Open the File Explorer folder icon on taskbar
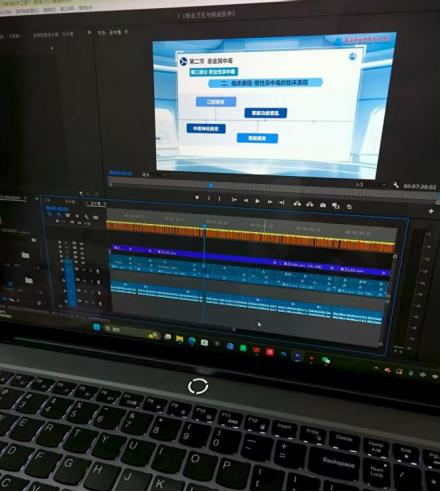This screenshot has height=492, width=441. (180, 339)
